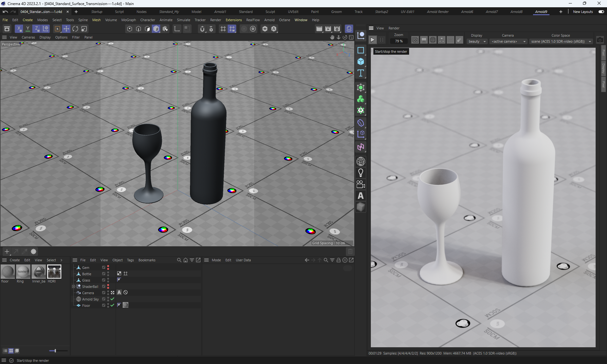
Task: Select the Move tool in toolbar
Action: (66, 29)
